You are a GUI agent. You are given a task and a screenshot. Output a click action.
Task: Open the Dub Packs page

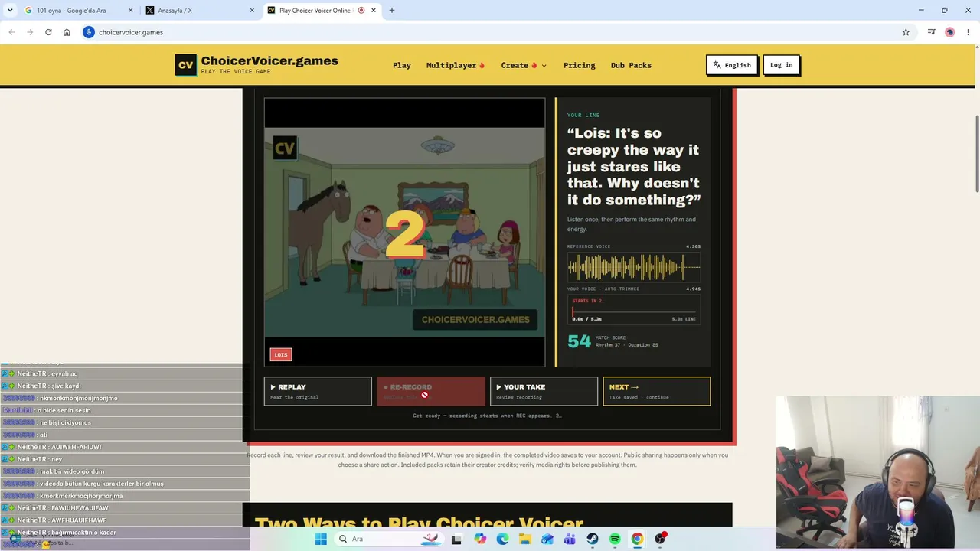click(631, 65)
